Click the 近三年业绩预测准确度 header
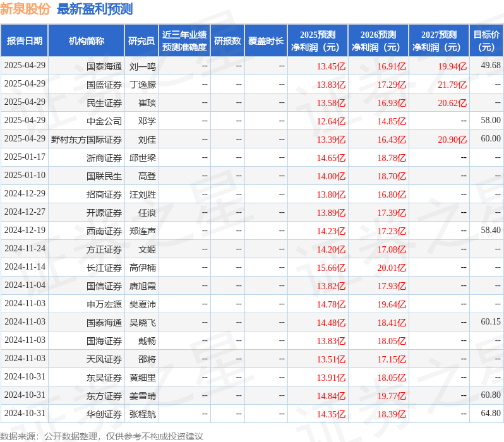This screenshot has height=442, width=504. (184, 41)
